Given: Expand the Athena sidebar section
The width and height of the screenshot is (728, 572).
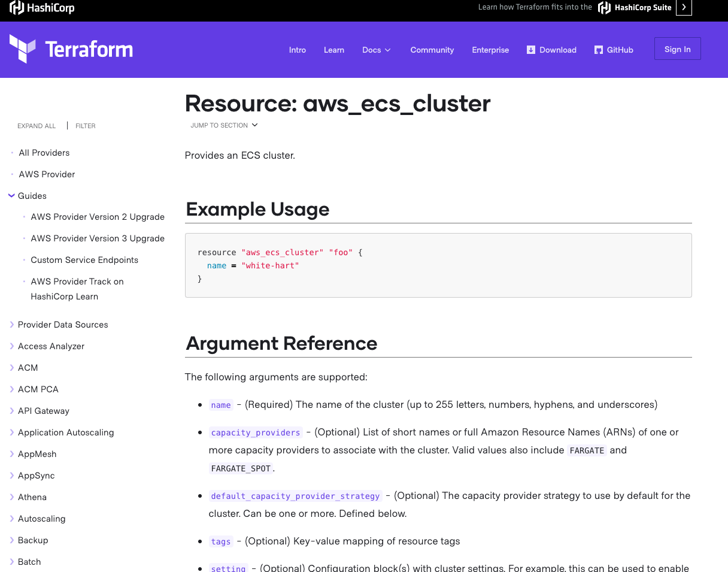Looking at the screenshot, I should [x=12, y=497].
